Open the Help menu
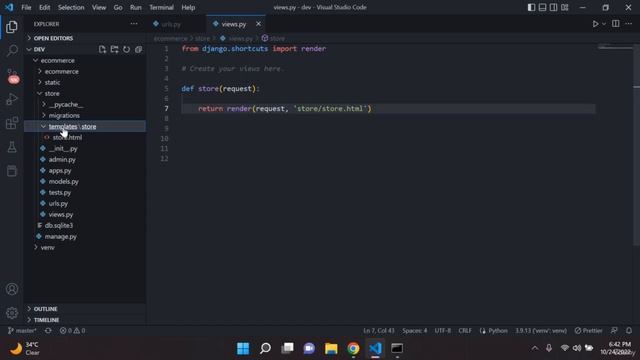640x360 pixels. pyautogui.click(x=188, y=7)
